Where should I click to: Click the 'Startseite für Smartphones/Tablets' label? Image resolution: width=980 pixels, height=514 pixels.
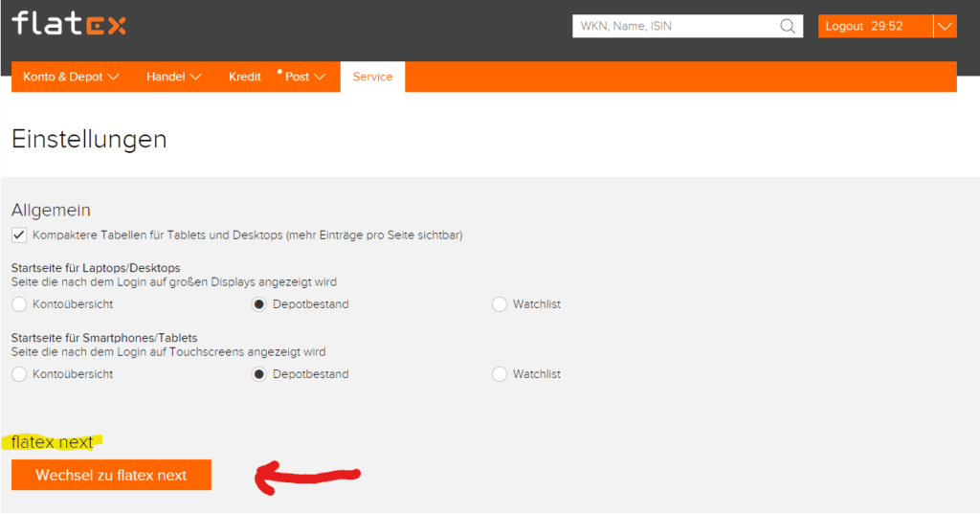[x=104, y=338]
